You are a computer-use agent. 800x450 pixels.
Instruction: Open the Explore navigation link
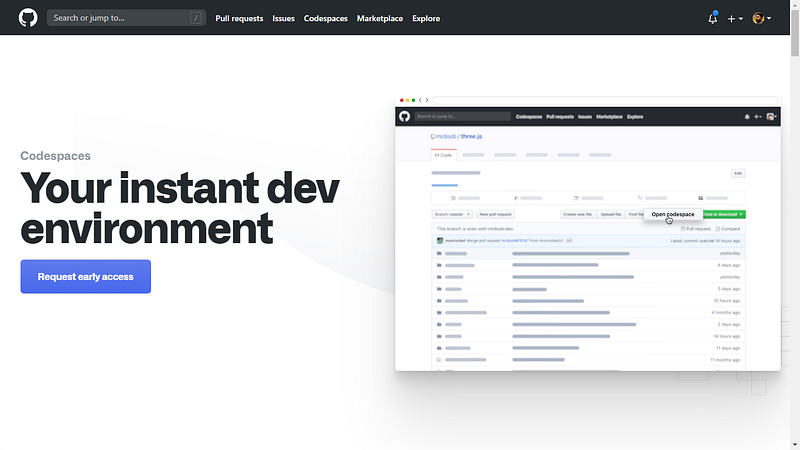426,18
